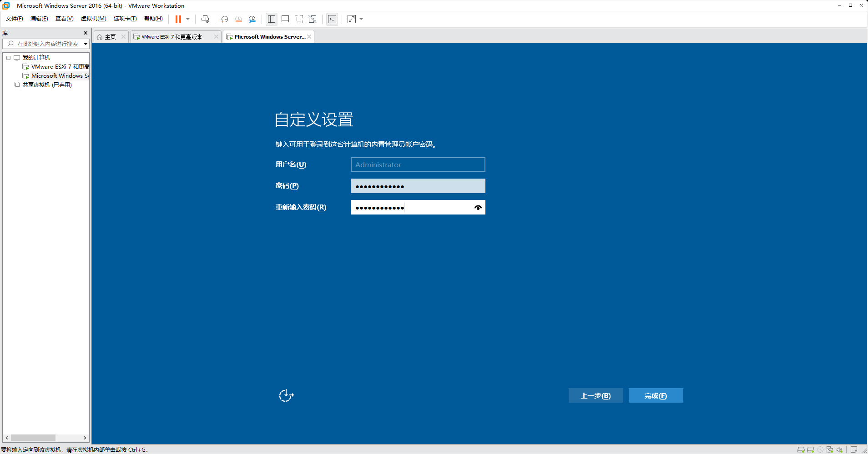This screenshot has height=454, width=868.
Task: Toggle the thumbnail bar view button
Action: pyautogui.click(x=285, y=19)
